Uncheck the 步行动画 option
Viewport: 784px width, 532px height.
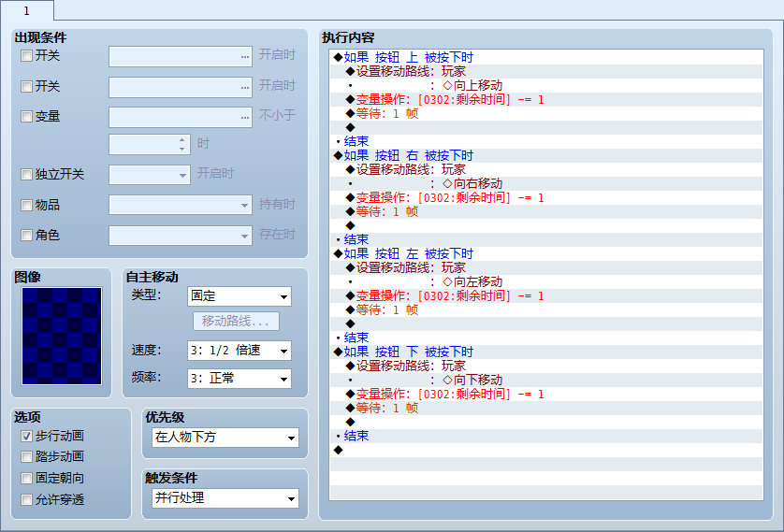26,436
